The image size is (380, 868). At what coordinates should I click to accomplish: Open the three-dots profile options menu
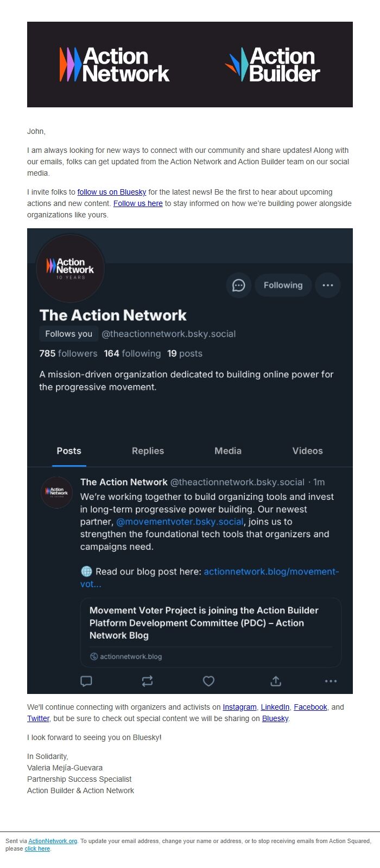[328, 285]
